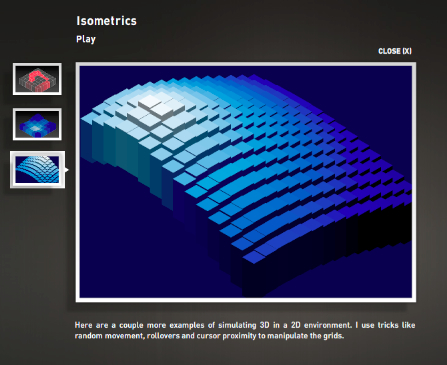Click the CLOSE (X) button

(395, 51)
